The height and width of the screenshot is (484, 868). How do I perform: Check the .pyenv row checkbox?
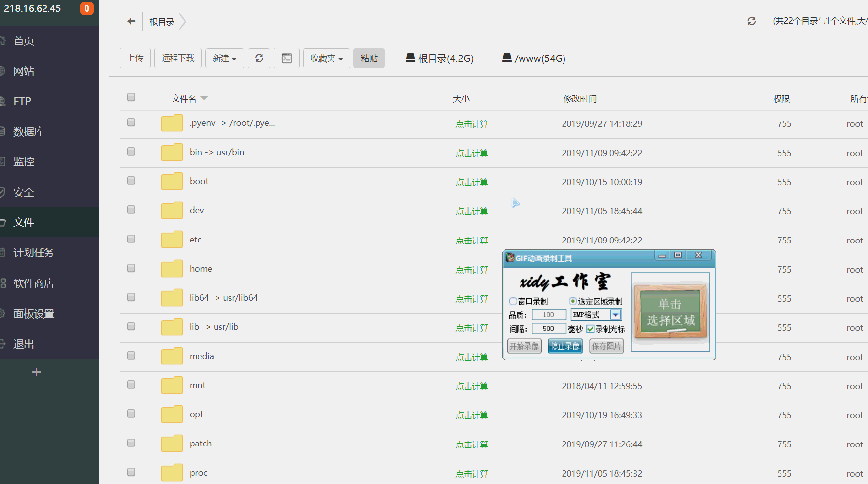[131, 122]
